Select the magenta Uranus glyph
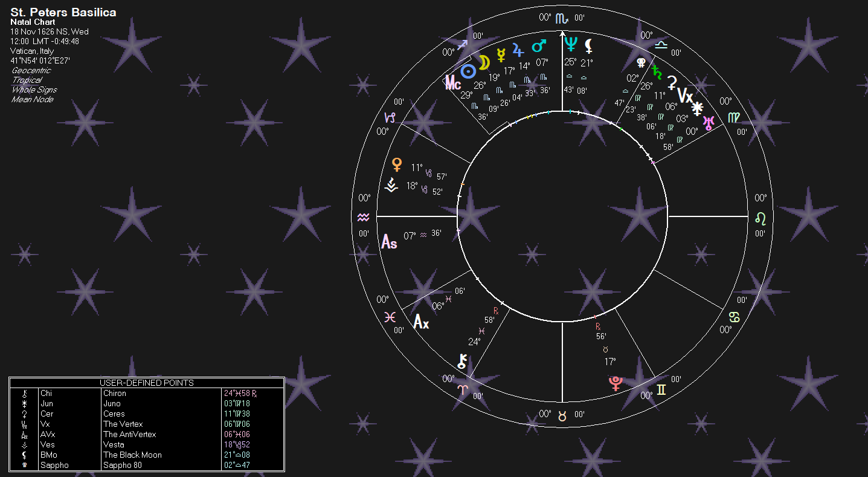The height and width of the screenshot is (477, 868). 708,122
